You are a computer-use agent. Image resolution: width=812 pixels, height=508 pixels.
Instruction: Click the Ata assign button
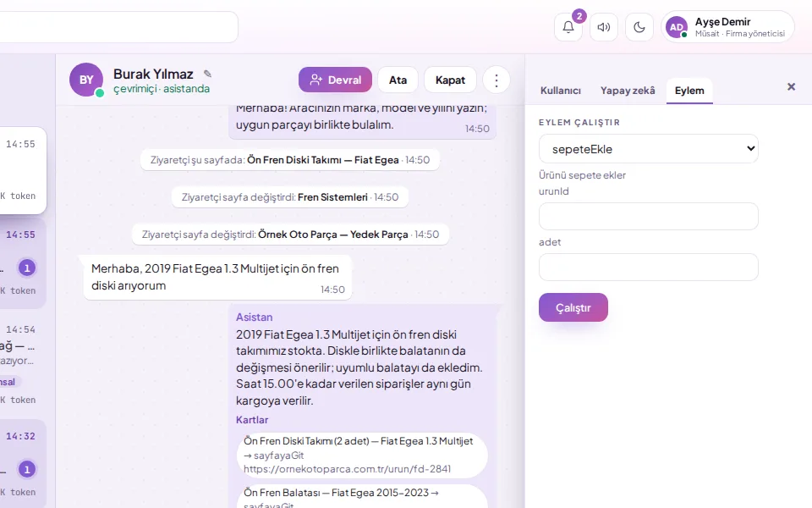pyautogui.click(x=398, y=80)
